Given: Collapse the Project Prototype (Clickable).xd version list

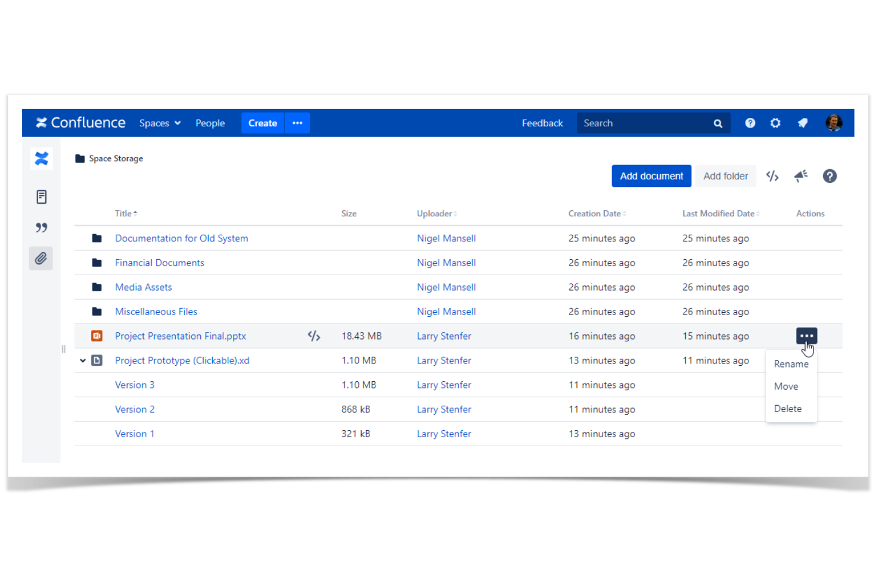Looking at the screenshot, I should (83, 360).
